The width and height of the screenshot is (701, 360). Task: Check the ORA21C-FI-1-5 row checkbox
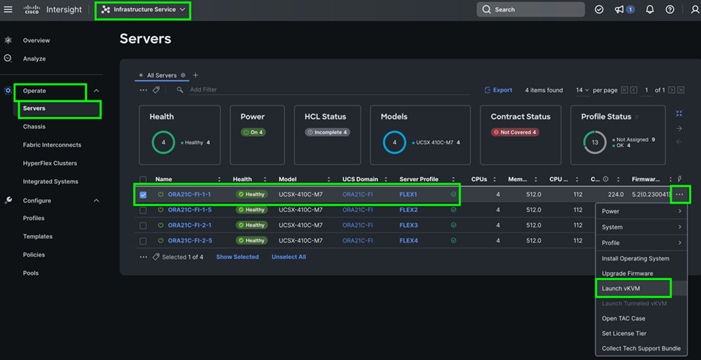click(143, 210)
